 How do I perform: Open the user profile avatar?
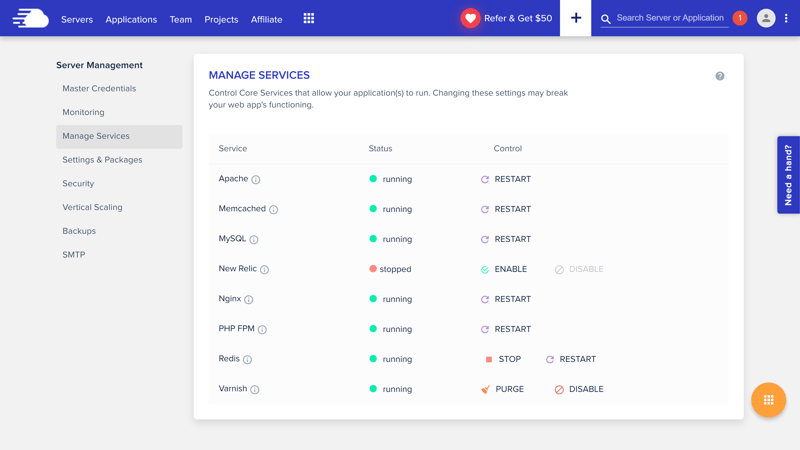tap(766, 18)
